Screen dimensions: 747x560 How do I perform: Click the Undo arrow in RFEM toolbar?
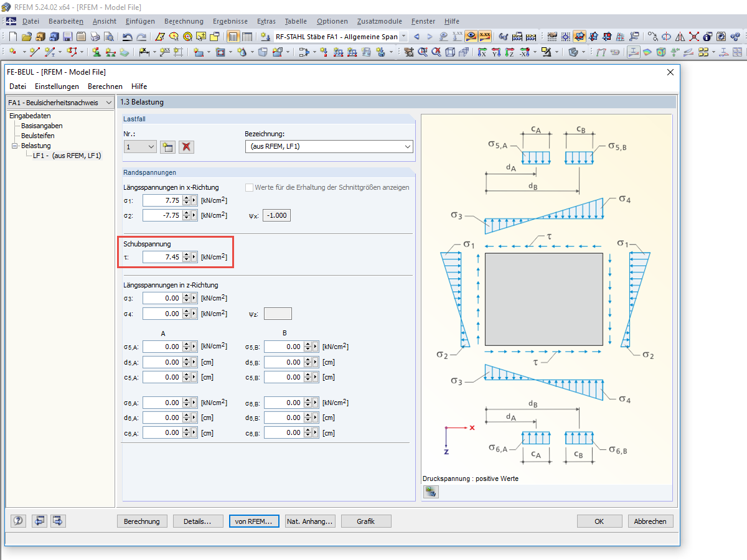click(127, 37)
